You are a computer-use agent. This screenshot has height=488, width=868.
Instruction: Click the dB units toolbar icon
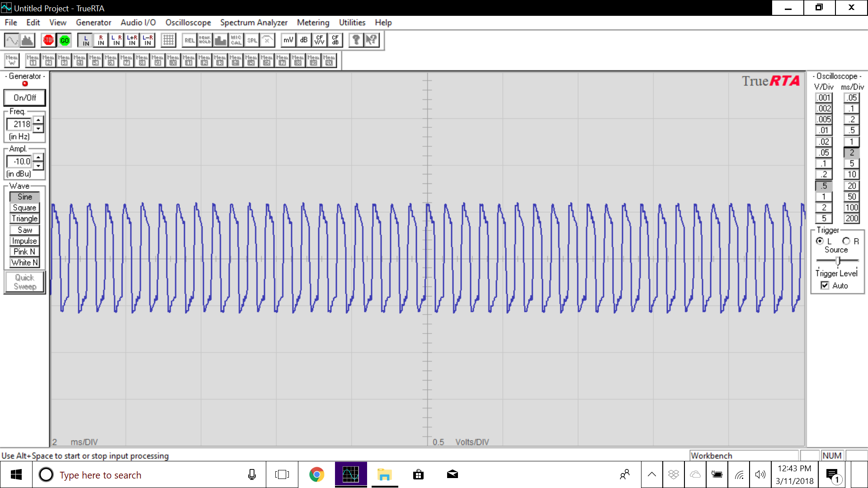point(304,40)
